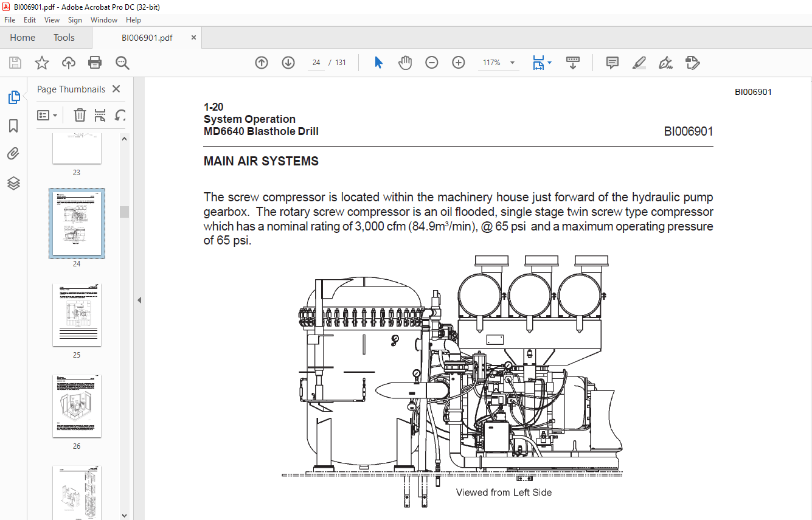This screenshot has width=812, height=520.
Task: Select the highlight text pen tool
Action: click(x=639, y=63)
